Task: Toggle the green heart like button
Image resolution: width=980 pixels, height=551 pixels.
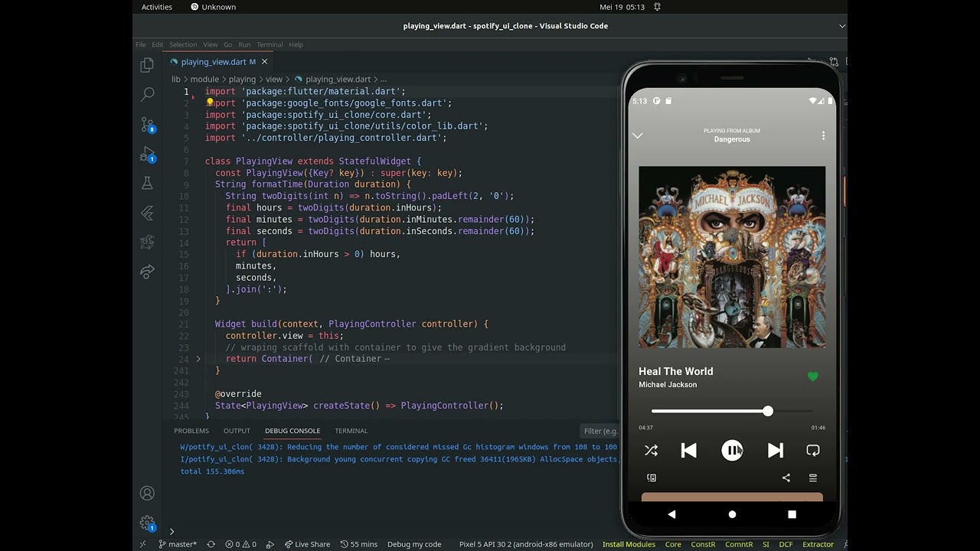Action: (x=813, y=377)
